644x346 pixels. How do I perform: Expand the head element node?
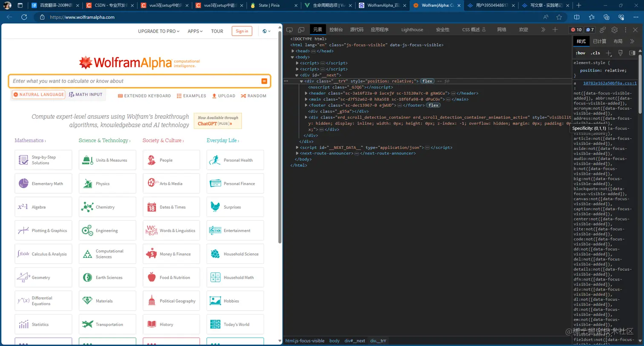point(293,51)
